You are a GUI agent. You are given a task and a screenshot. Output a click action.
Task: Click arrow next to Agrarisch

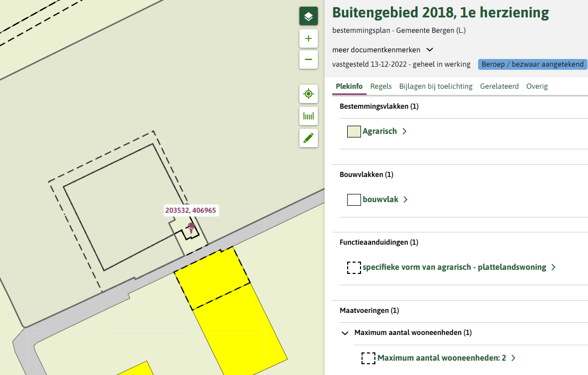point(404,131)
